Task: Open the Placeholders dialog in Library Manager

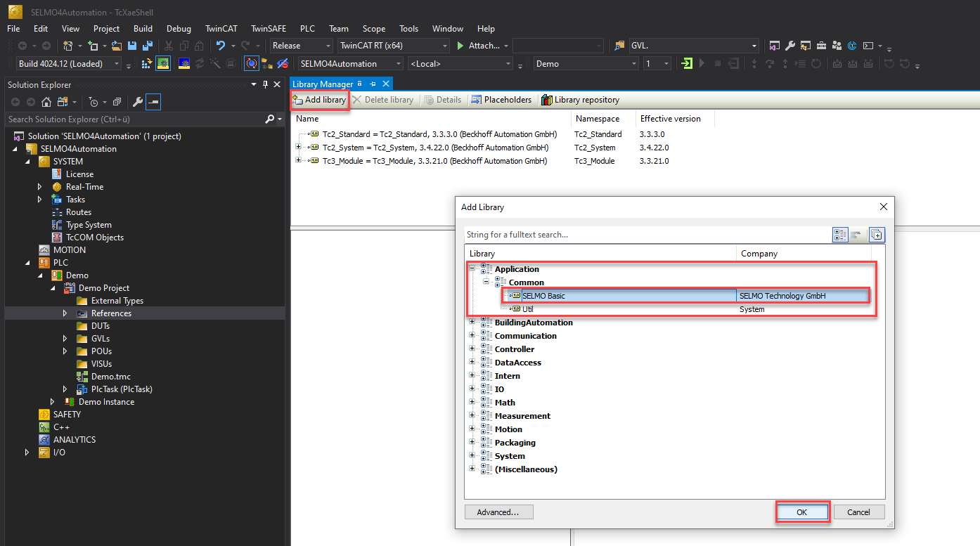Action: pos(501,100)
